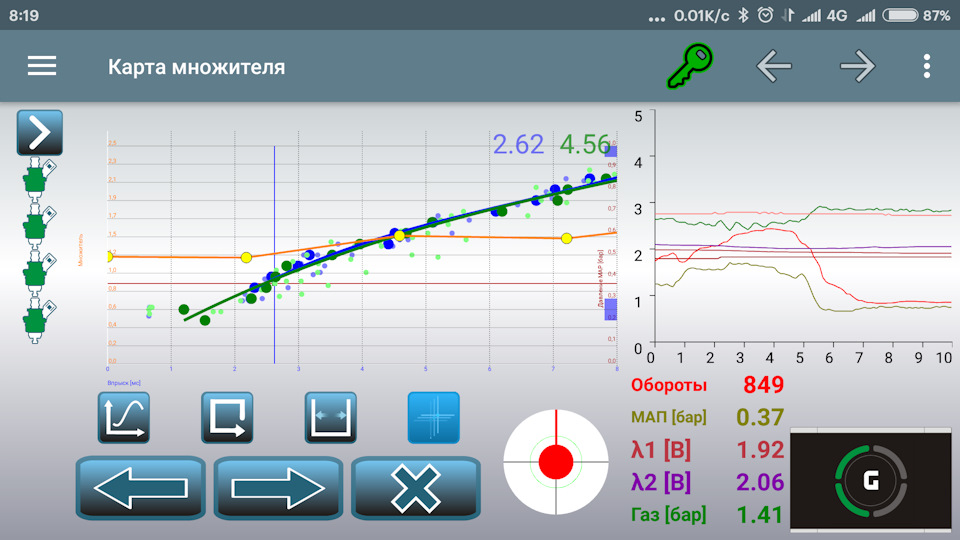
Task: Go to previous screen with back arrow
Action: [x=774, y=66]
